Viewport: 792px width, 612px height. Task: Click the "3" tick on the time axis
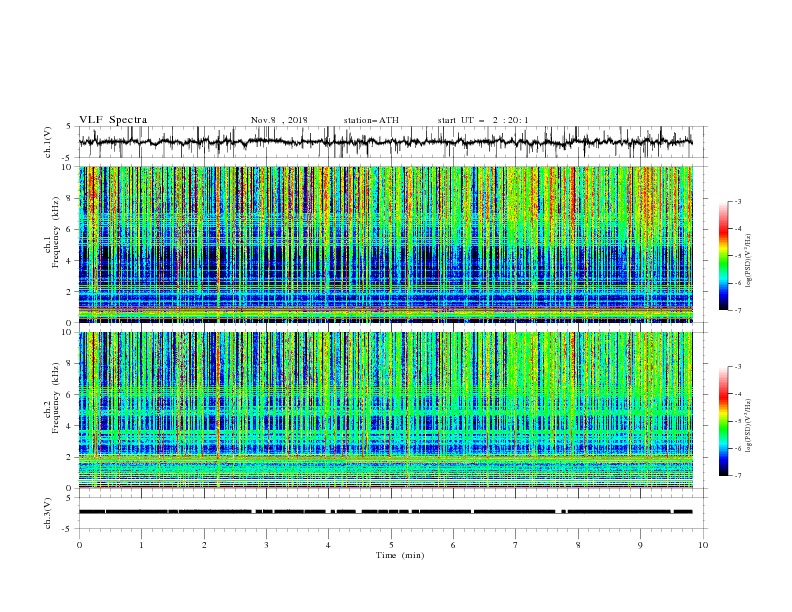[266, 545]
